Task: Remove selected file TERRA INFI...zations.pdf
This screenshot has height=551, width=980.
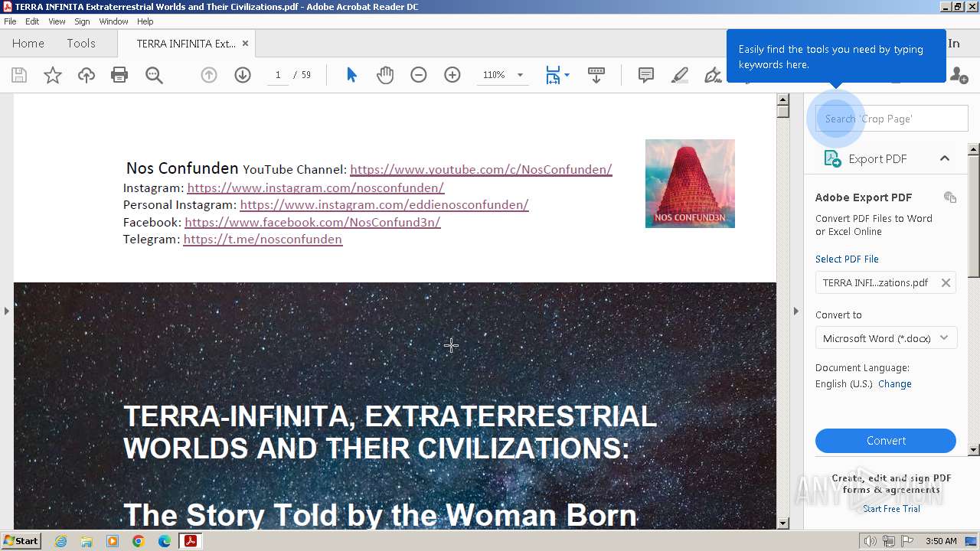Action: coord(946,283)
